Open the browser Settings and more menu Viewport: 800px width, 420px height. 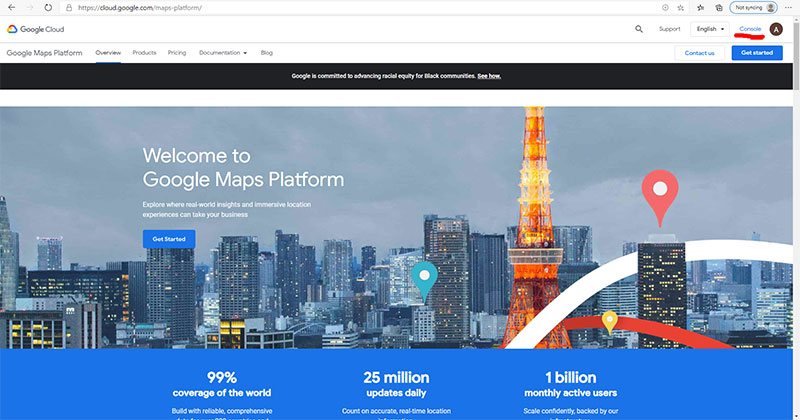click(x=788, y=8)
